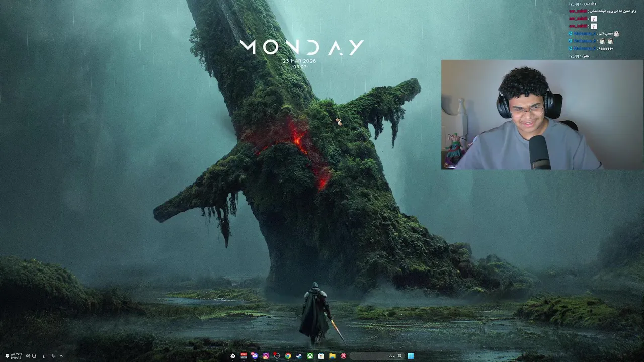The width and height of the screenshot is (644, 362).
Task: Expand the hidden tray icons chevron
Action: [x=61, y=356]
